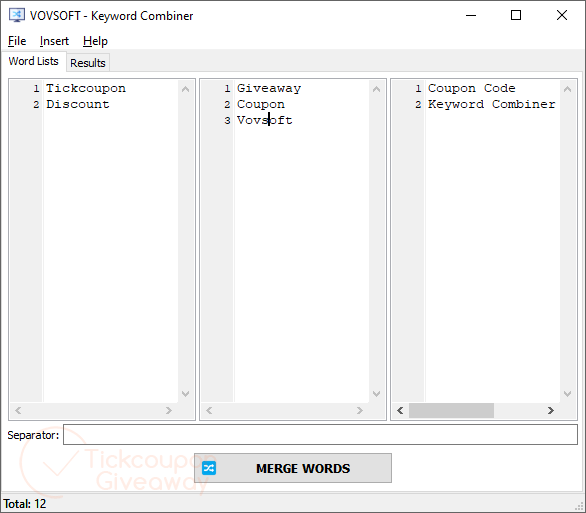Viewport: 586px width, 513px height.
Task: Click right arrow of first list's horizontal scrollbar
Action: 169,411
